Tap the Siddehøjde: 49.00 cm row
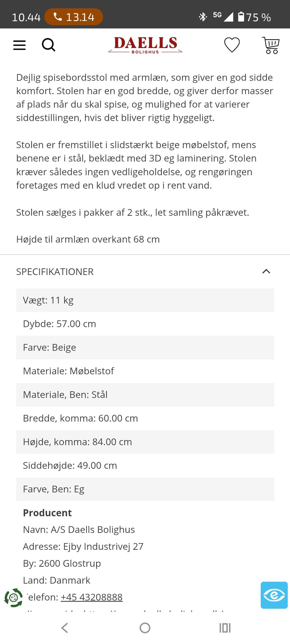Image resolution: width=290 pixels, height=644 pixels. tap(145, 465)
